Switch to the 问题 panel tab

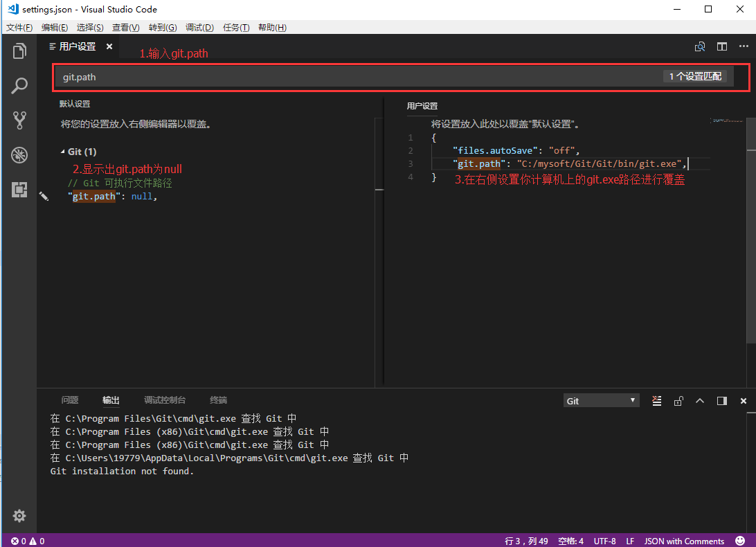70,400
